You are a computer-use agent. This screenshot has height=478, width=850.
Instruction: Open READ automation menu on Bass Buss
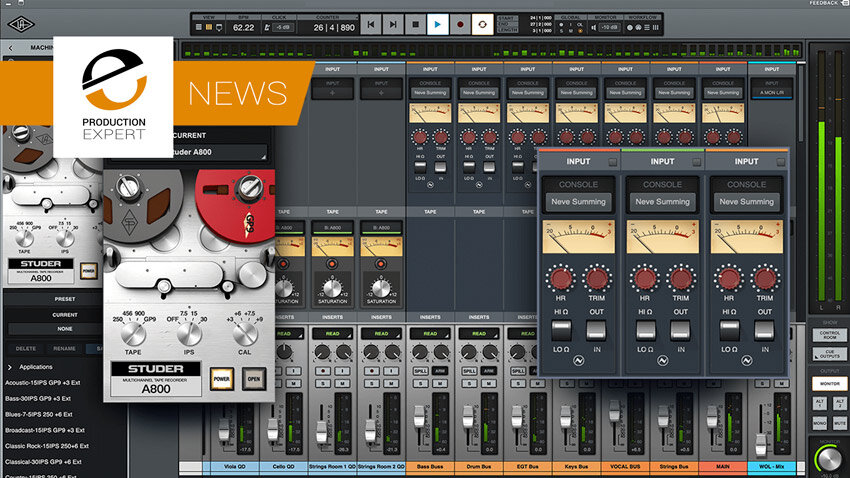pyautogui.click(x=430, y=334)
